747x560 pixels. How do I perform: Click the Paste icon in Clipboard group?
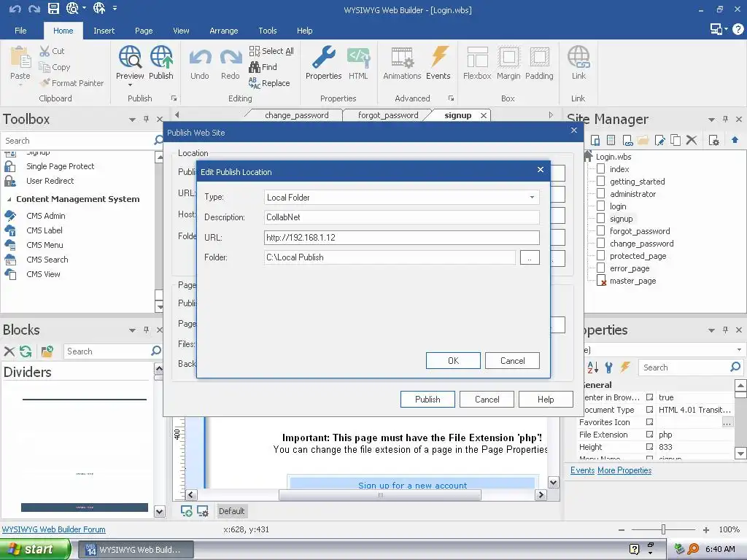[x=20, y=57]
